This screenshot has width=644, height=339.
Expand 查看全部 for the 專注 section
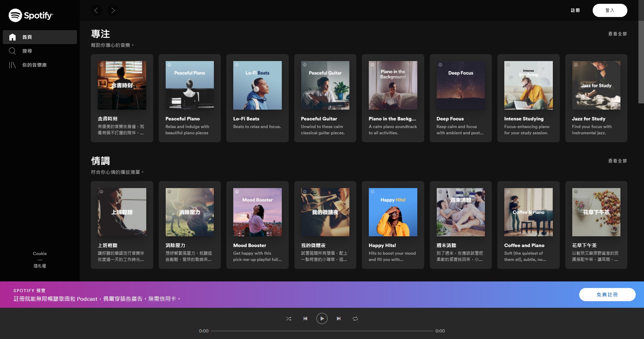pyautogui.click(x=617, y=34)
